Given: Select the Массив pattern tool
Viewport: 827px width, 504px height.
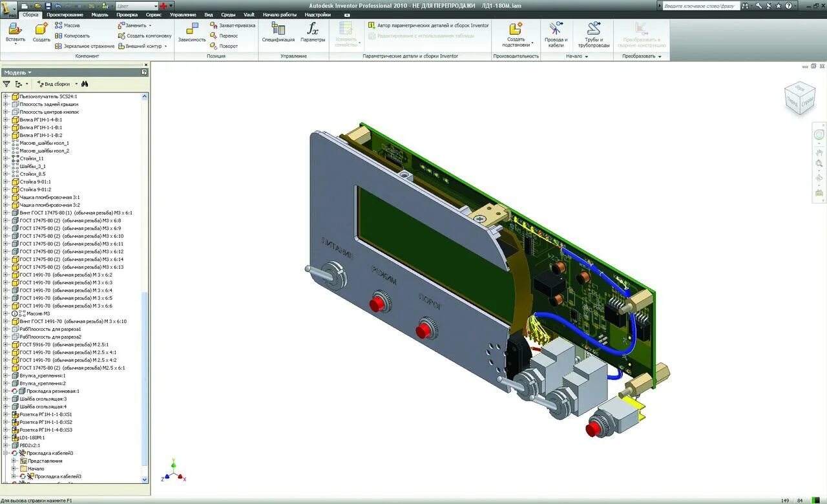Looking at the screenshot, I should [67, 25].
